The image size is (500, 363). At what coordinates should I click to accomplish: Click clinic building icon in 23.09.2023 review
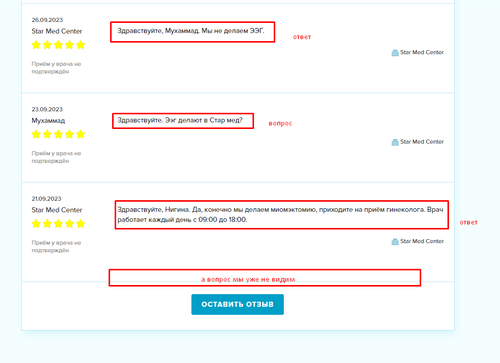pyautogui.click(x=395, y=142)
